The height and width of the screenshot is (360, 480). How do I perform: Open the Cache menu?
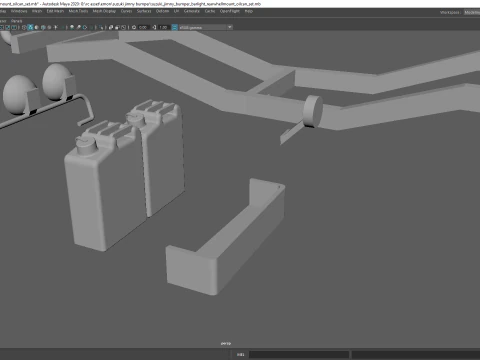[x=210, y=11]
